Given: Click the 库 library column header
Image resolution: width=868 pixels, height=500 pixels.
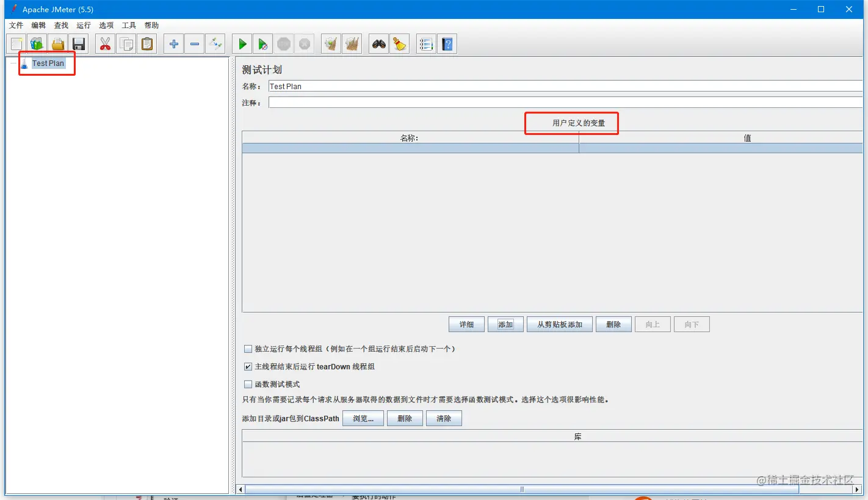Looking at the screenshot, I should point(552,437).
